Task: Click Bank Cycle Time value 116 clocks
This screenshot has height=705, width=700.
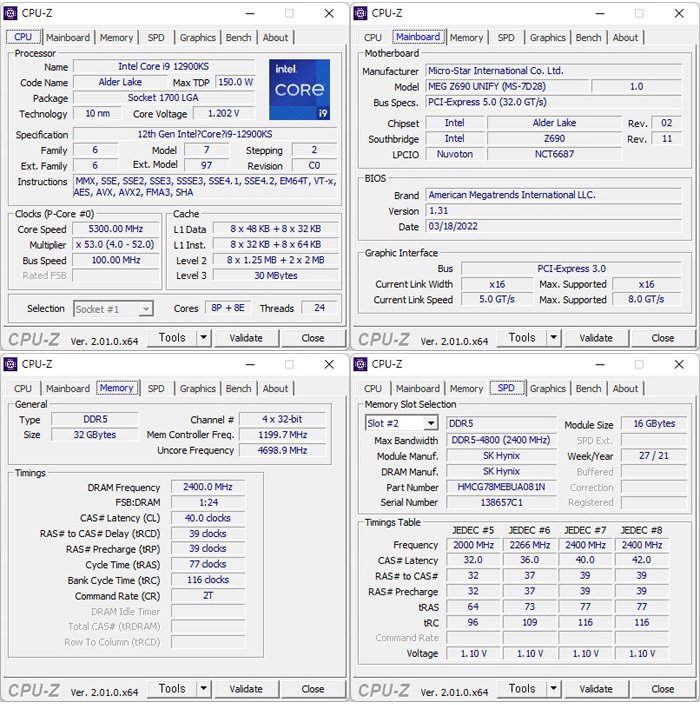Action: click(208, 580)
